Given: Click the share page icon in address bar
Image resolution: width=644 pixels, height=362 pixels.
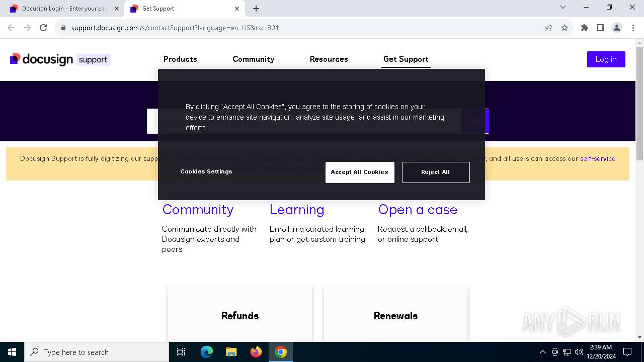Looking at the screenshot, I should coord(548,28).
